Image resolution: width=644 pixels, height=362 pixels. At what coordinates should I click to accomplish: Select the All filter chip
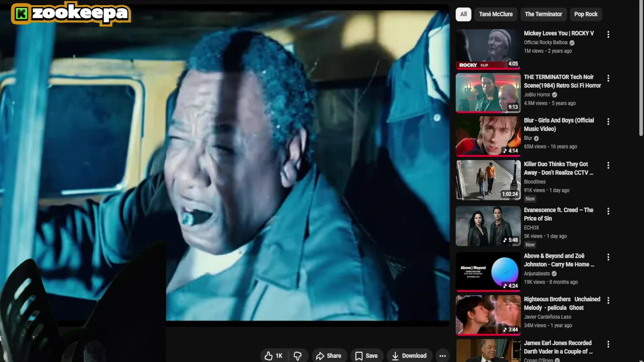coord(463,14)
